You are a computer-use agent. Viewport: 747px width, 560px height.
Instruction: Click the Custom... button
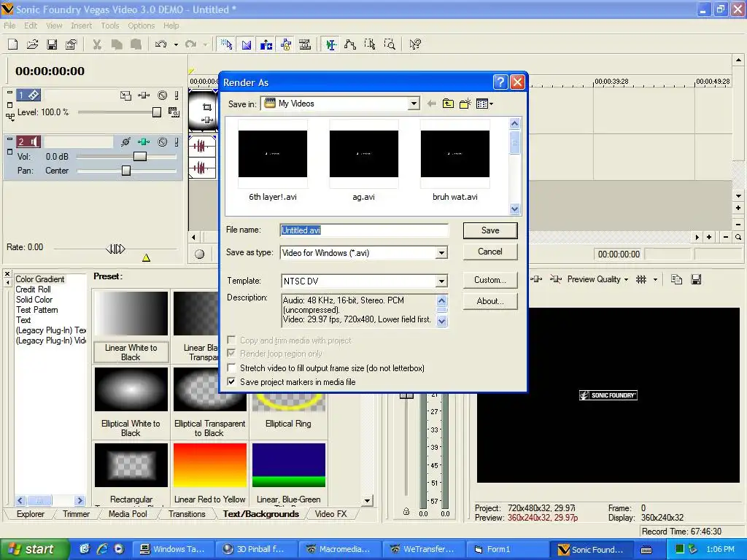pos(490,280)
